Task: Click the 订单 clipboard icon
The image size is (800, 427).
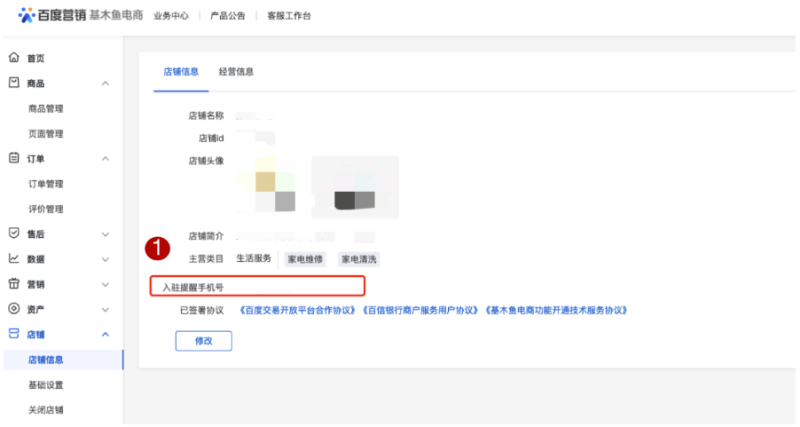Action: coord(14,158)
